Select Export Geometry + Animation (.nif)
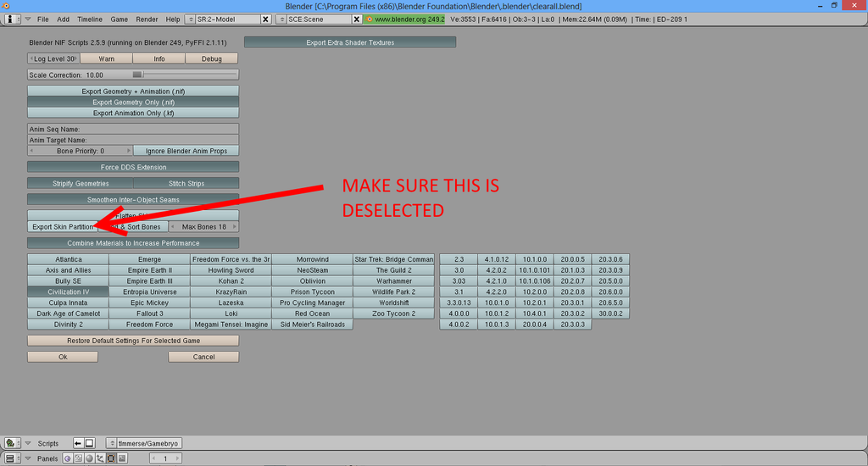 pos(133,92)
